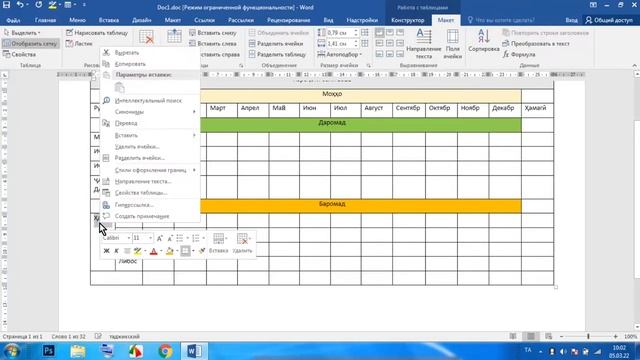Click Italic (К) in the mini toolbar
This screenshot has height=360, width=640.
click(116, 251)
